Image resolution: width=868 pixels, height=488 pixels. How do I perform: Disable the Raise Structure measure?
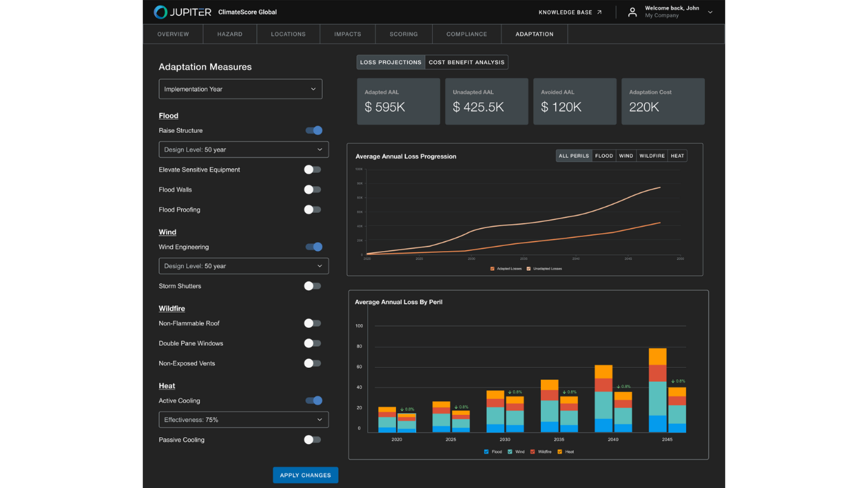pyautogui.click(x=314, y=130)
